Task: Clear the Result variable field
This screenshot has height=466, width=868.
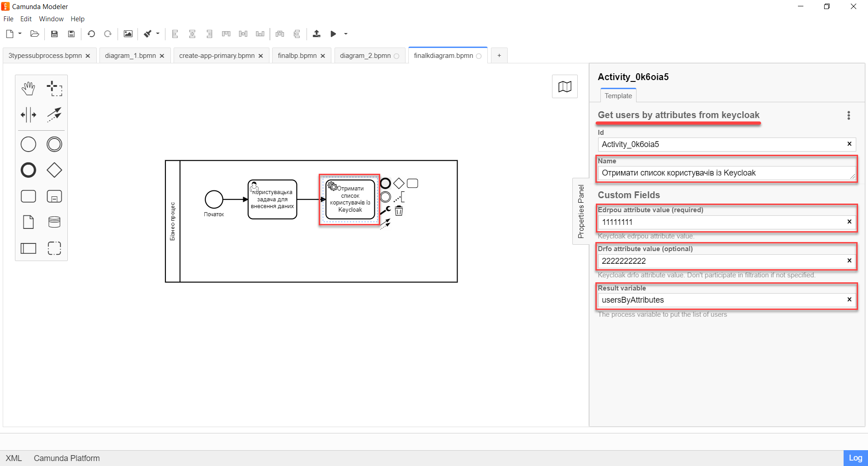Action: point(849,300)
